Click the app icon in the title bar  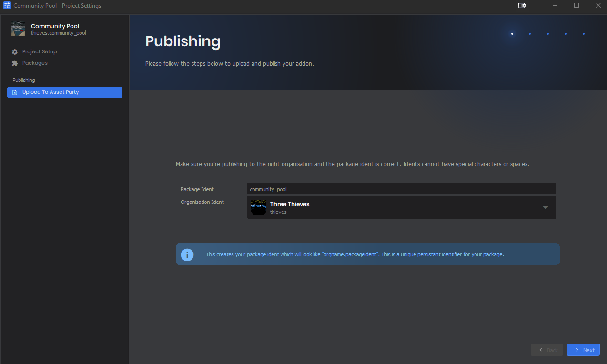pyautogui.click(x=7, y=6)
